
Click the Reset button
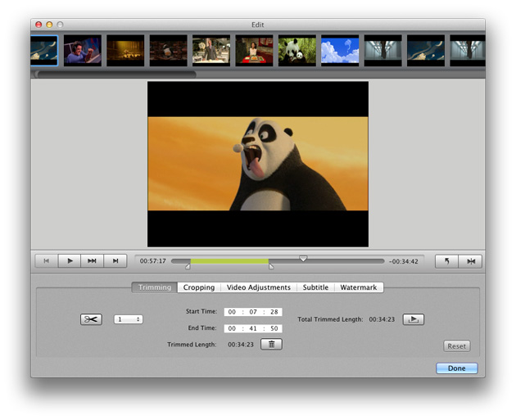[x=456, y=346]
